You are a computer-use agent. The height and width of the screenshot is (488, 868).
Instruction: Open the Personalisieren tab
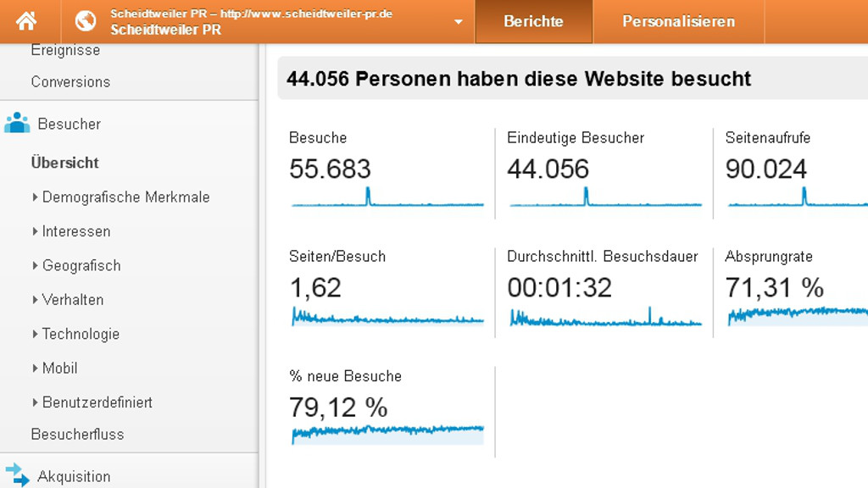coord(678,21)
